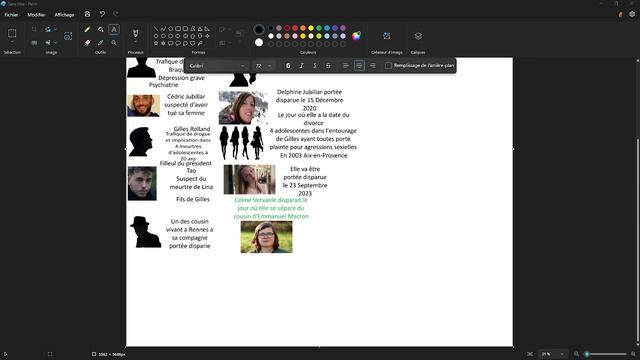
Task: Click the vertical canvas scrollbar
Action: tap(638, 241)
